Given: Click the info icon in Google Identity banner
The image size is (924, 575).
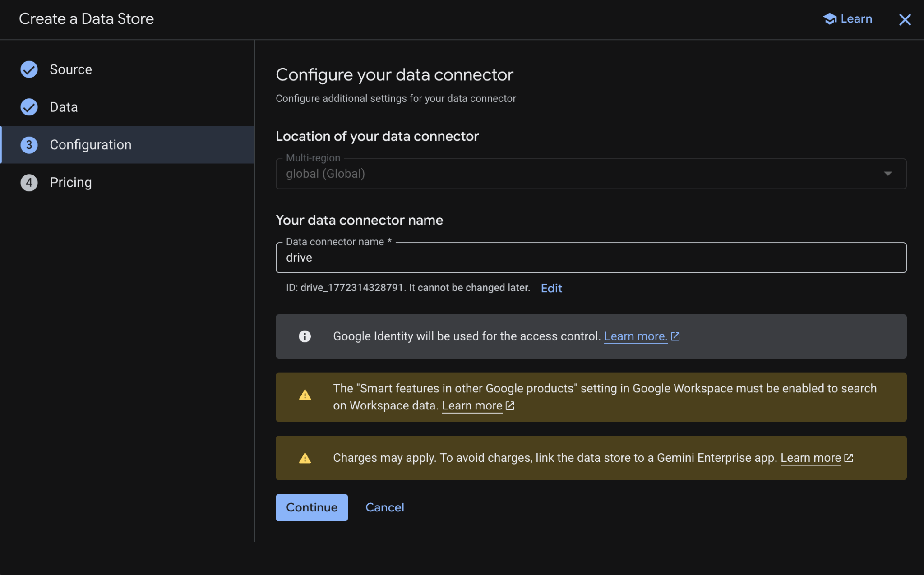Looking at the screenshot, I should (x=305, y=336).
